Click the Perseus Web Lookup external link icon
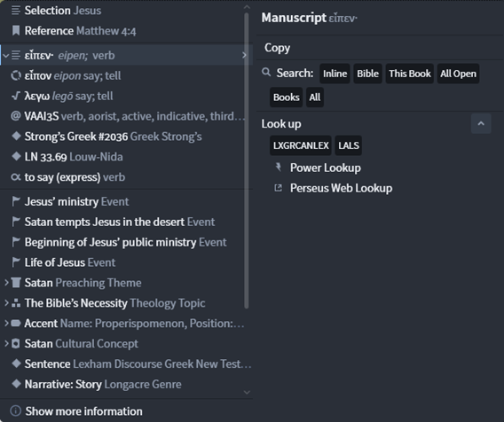Viewport: 504px width, 422px height. click(279, 188)
